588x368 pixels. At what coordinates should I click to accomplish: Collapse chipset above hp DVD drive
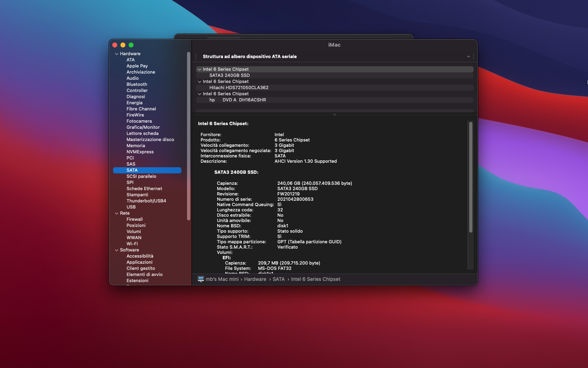(x=200, y=94)
